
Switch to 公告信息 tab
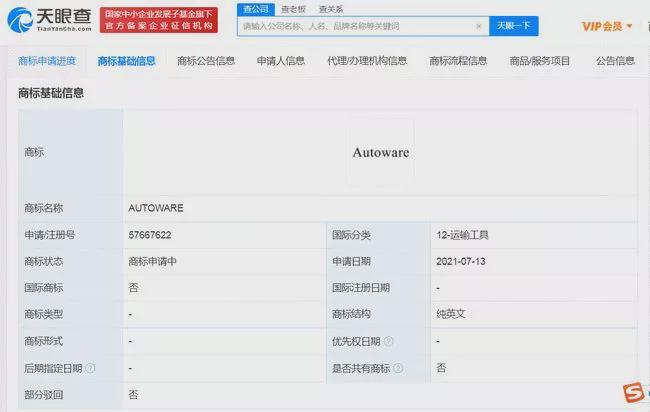615,61
